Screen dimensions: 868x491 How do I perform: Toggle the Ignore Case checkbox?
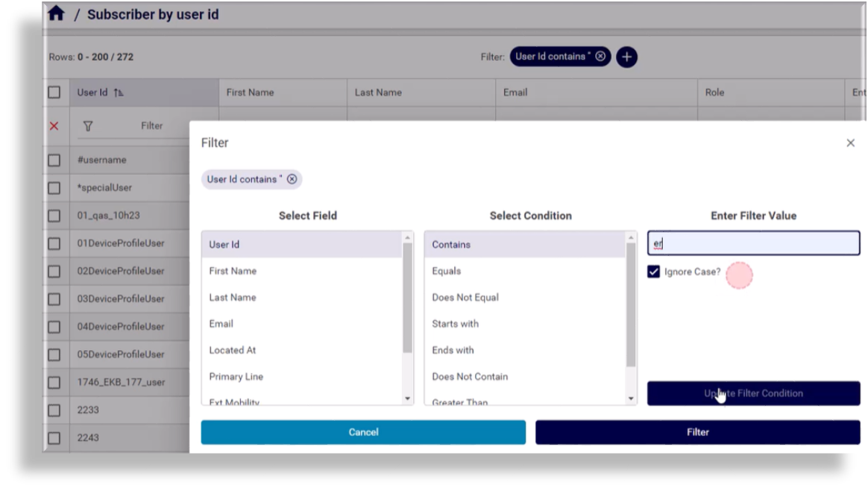(x=654, y=272)
